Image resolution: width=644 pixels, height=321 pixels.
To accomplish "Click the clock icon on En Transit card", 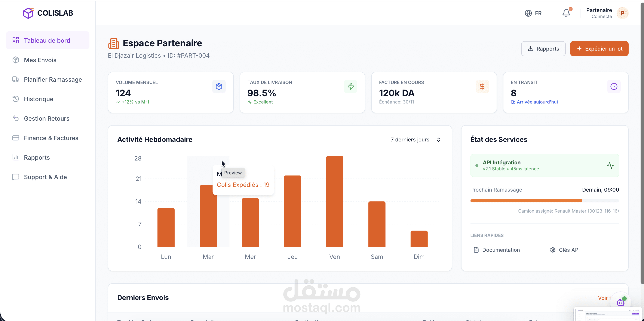I will point(614,87).
